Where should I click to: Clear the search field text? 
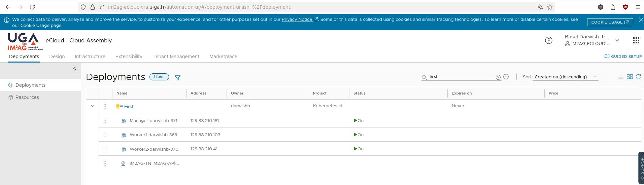pos(498,77)
